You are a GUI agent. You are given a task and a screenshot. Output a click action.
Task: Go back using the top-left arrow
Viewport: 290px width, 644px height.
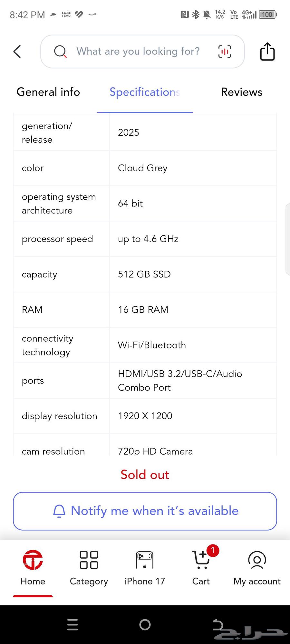click(x=17, y=52)
